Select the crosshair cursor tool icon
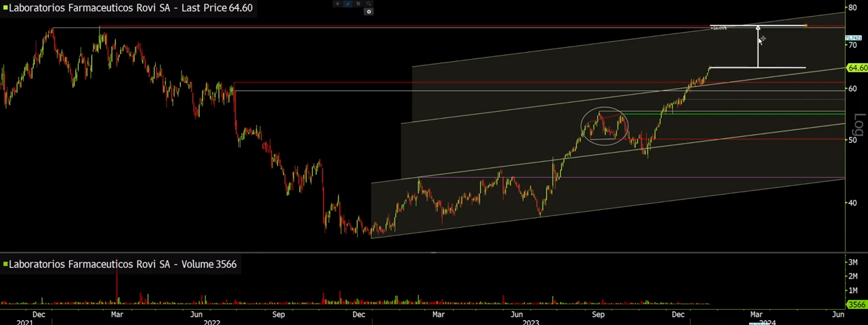Viewport: 868px width, 325px height. (338, 3)
